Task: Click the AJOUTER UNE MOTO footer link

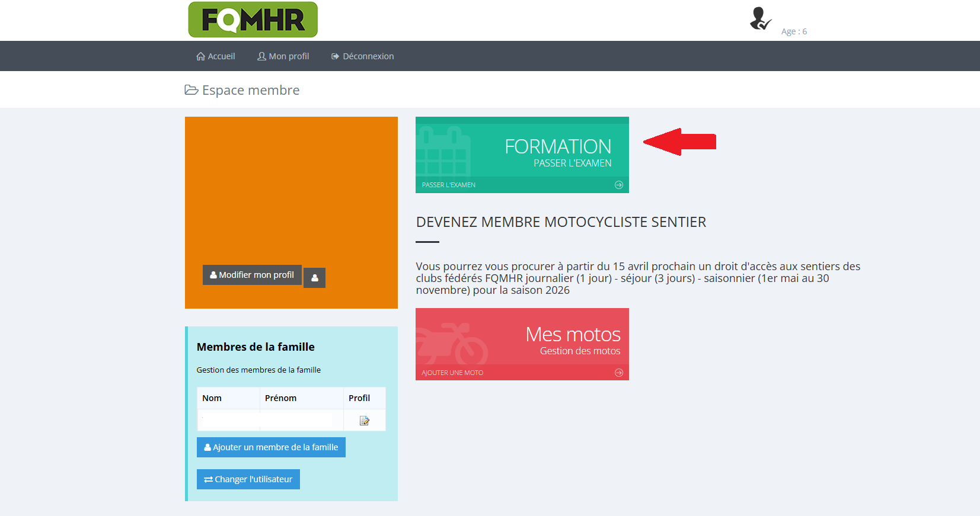Action: 452,373
